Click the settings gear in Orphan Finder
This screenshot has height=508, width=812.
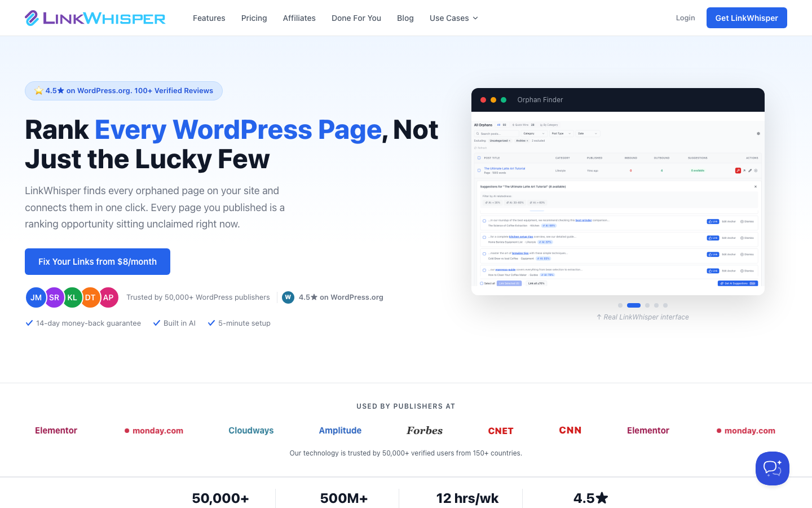758,134
